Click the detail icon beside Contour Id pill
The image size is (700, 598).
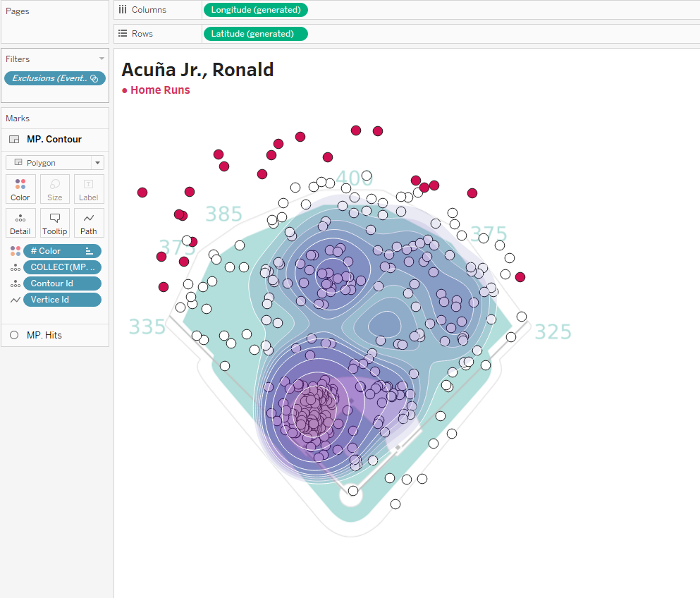(15, 283)
